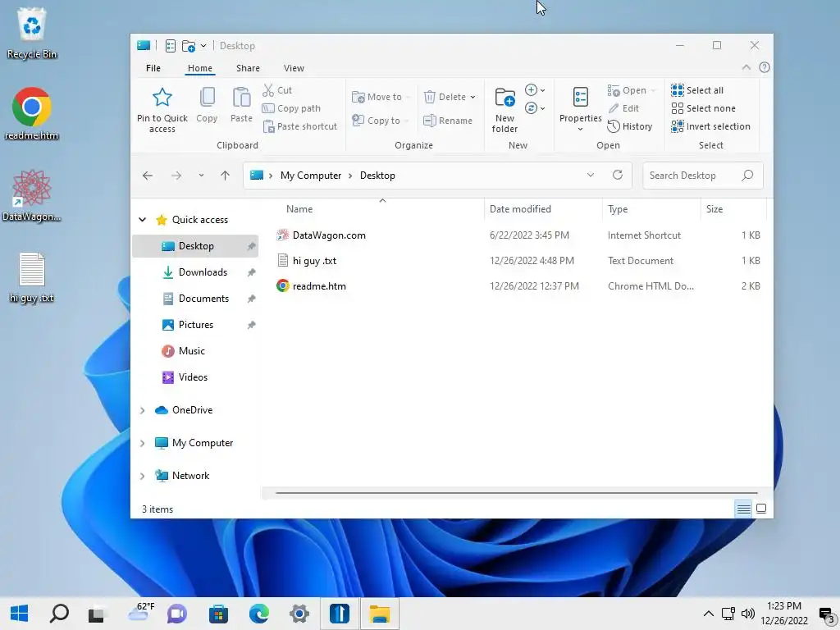Open Music in navigation pane

click(196, 351)
